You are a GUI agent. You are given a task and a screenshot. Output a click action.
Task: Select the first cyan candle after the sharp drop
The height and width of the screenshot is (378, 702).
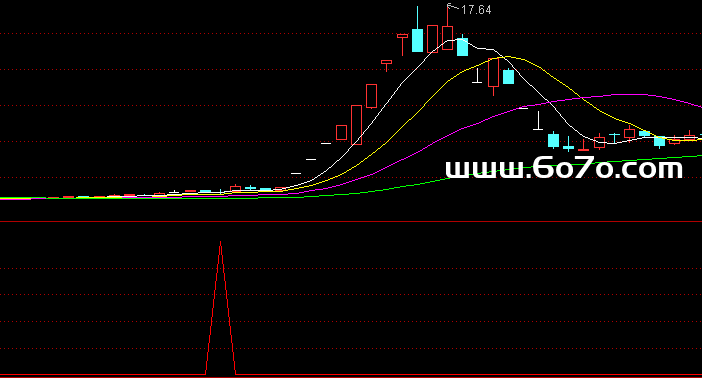pos(554,140)
